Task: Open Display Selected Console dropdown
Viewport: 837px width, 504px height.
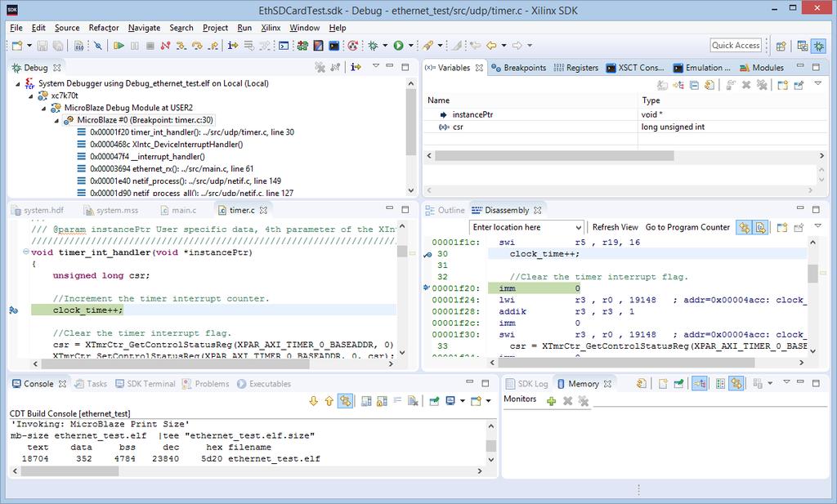Action: (462, 400)
